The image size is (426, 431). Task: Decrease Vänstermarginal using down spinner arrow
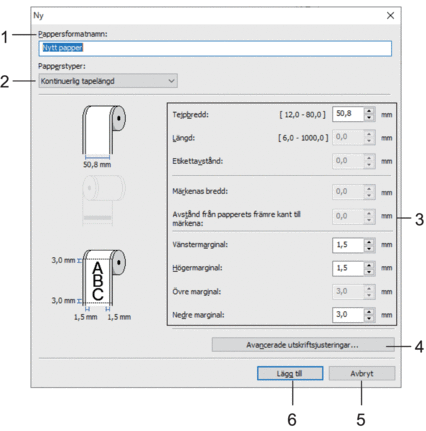tap(369, 248)
